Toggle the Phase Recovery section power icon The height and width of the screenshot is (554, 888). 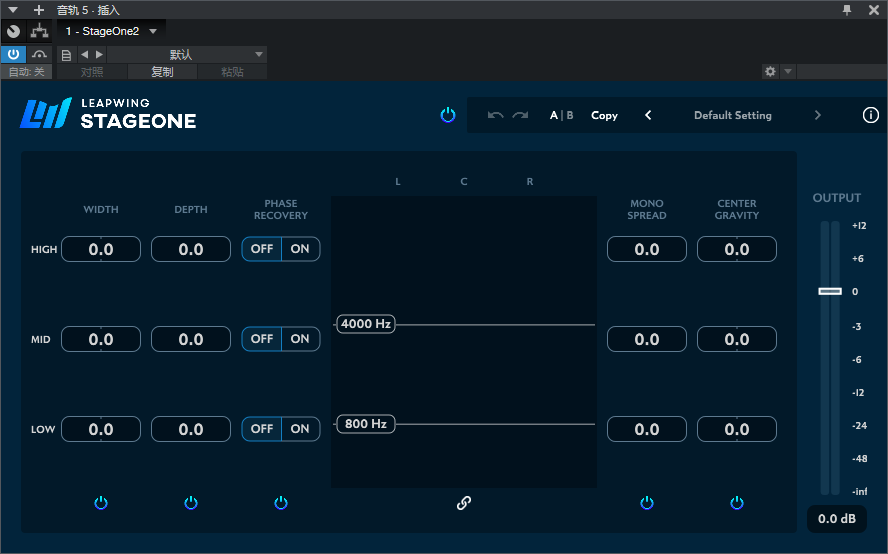(281, 502)
